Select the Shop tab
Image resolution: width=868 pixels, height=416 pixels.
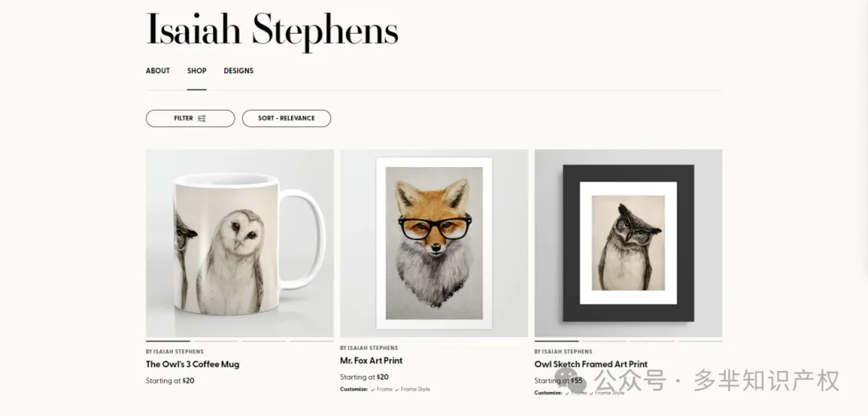197,71
